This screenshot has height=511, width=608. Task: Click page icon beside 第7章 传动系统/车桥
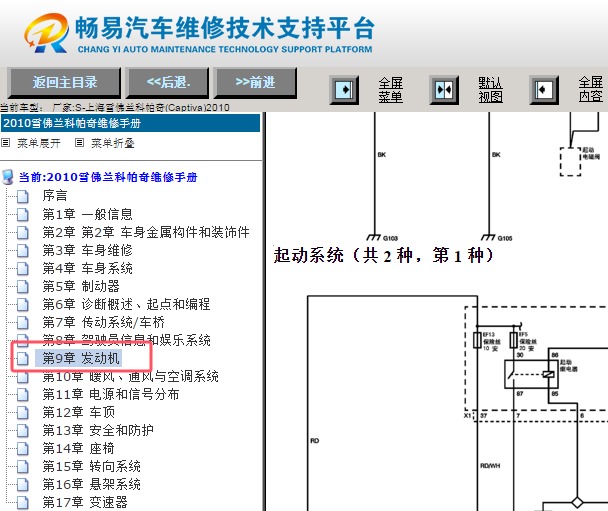click(x=23, y=323)
